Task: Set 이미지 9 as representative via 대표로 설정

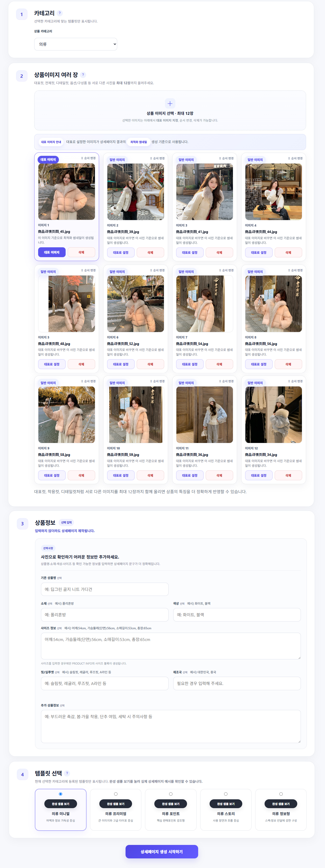Action: point(52,475)
